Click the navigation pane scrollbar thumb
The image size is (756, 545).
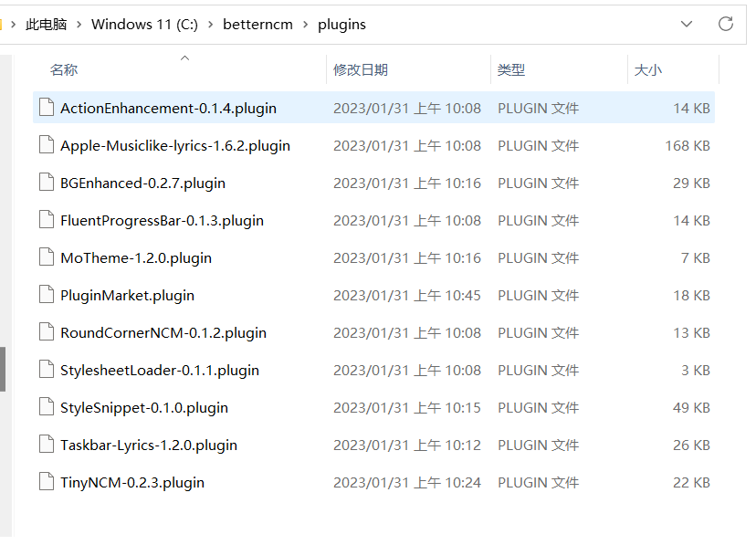click(3, 369)
